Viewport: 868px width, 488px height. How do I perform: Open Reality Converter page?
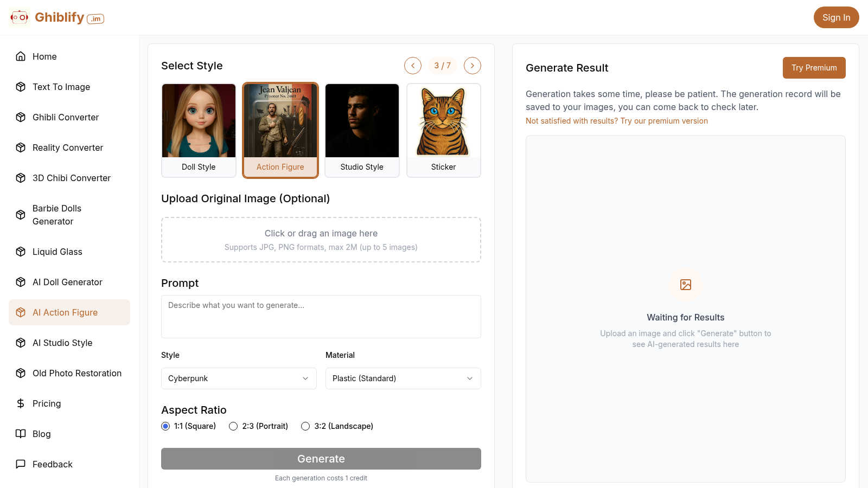69,147
